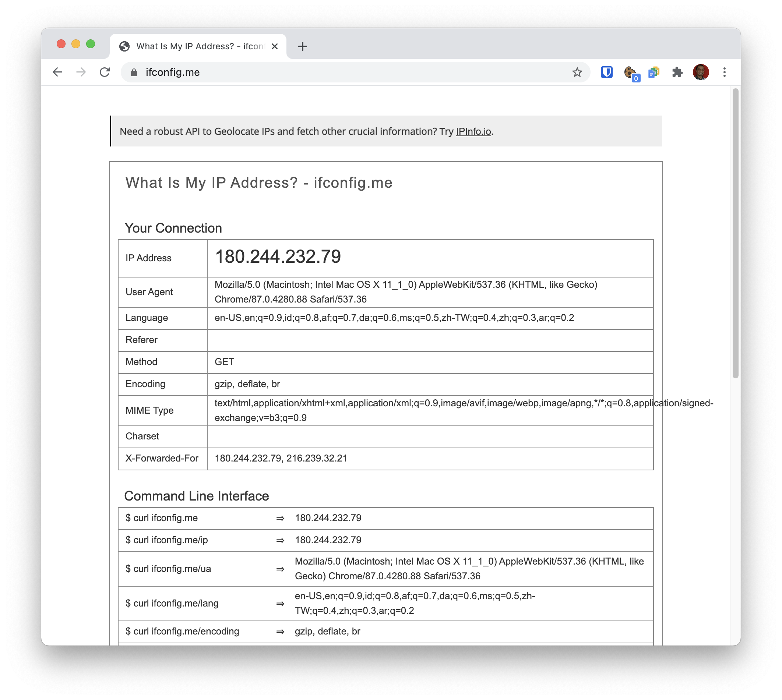782x700 pixels.
Task: Click the page vertical scrollbar thumb
Action: coord(735,233)
